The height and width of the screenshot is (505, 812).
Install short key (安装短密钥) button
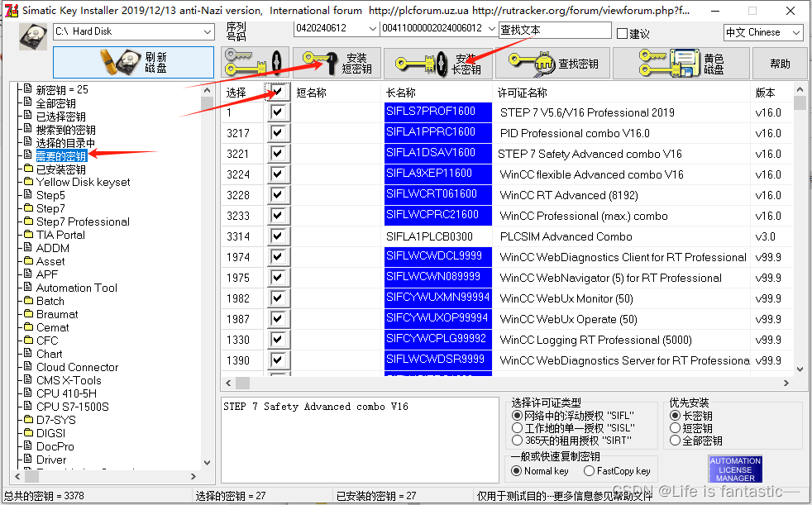tap(337, 63)
